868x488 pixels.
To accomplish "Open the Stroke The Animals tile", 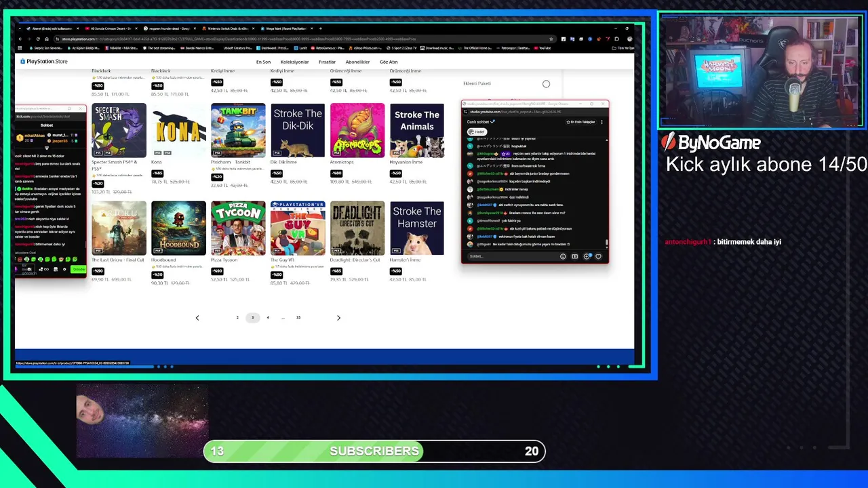I will click(x=417, y=130).
